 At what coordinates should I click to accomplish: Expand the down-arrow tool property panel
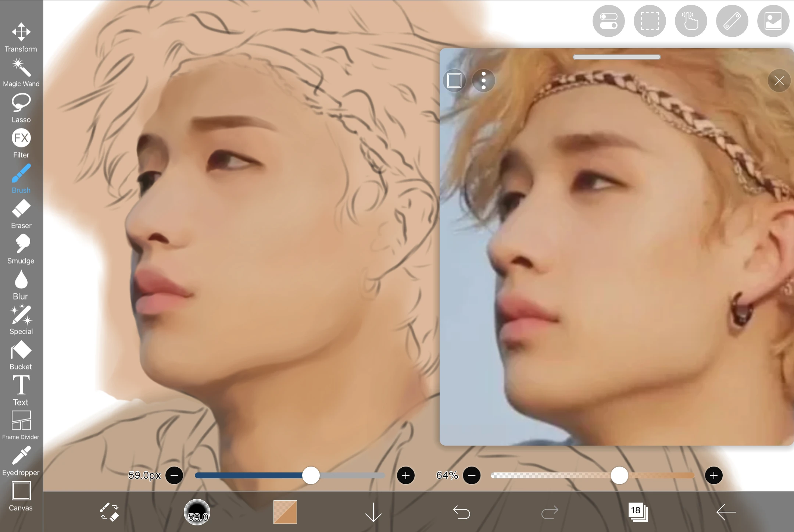point(373,511)
